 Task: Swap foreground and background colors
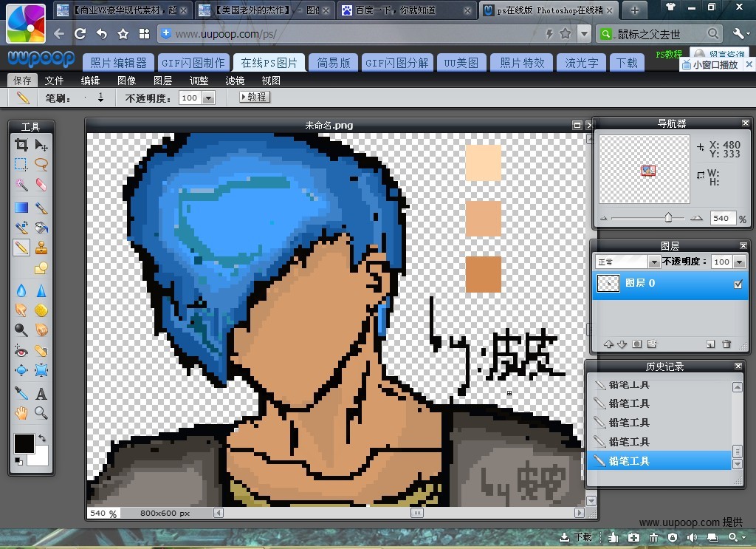42,437
